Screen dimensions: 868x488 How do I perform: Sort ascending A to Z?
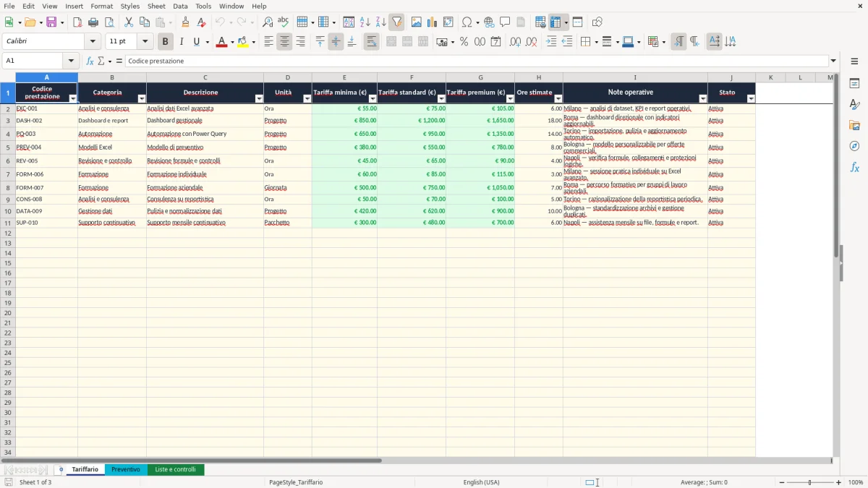click(365, 22)
